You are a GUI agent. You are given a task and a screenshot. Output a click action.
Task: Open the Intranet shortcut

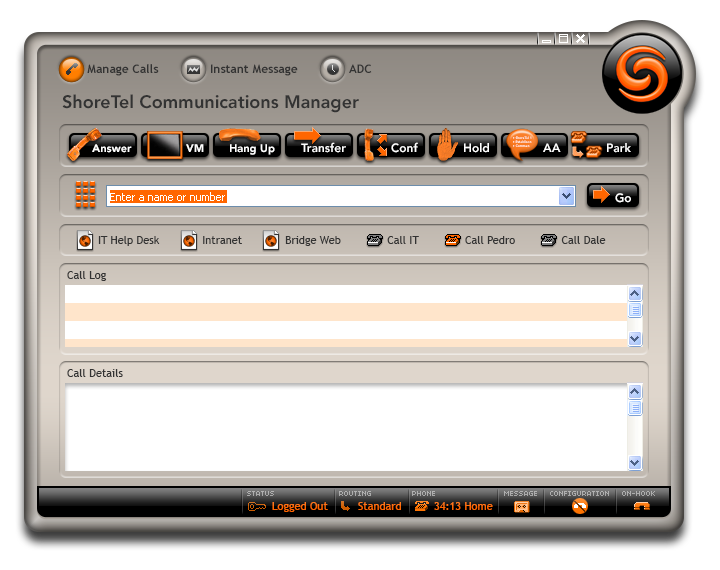click(211, 240)
